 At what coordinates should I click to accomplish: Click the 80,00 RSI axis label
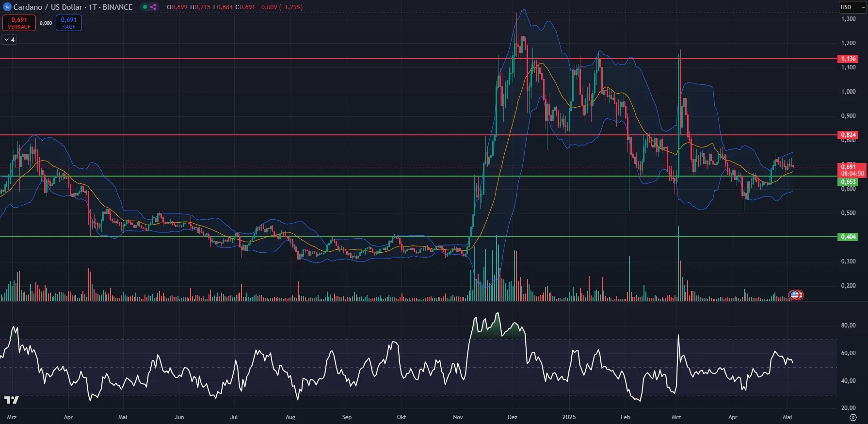click(x=848, y=326)
